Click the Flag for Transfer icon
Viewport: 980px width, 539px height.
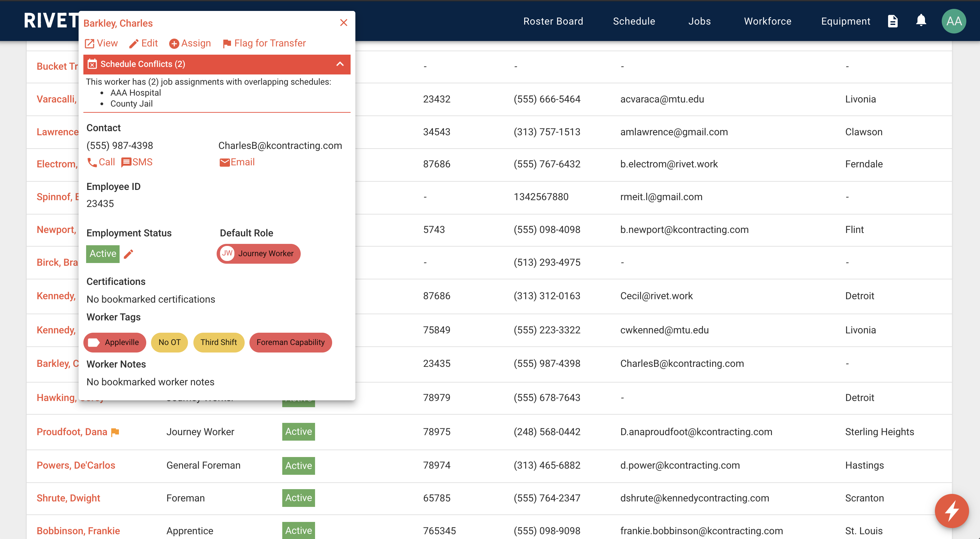[x=227, y=42]
